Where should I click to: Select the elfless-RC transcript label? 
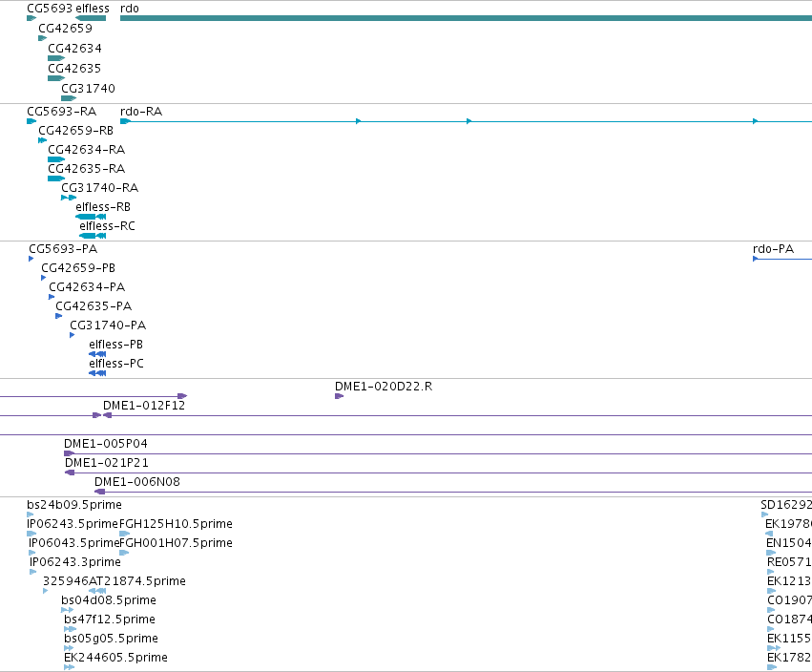pos(107,226)
